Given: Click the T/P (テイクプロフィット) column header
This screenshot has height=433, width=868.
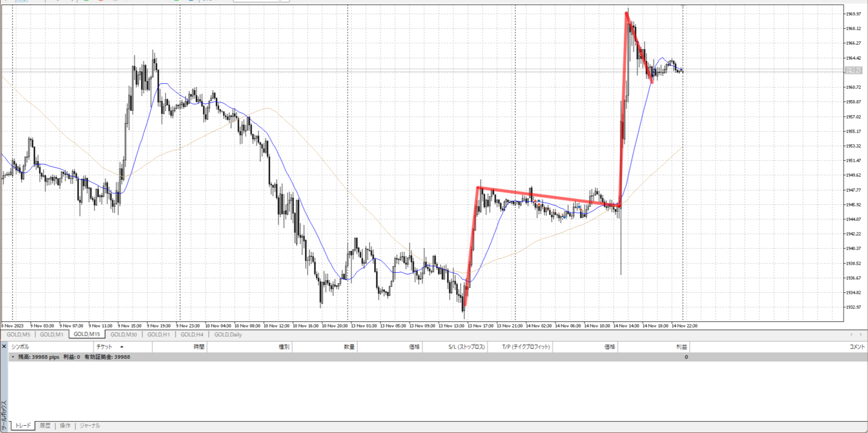Looking at the screenshot, I should pyautogui.click(x=526, y=347).
